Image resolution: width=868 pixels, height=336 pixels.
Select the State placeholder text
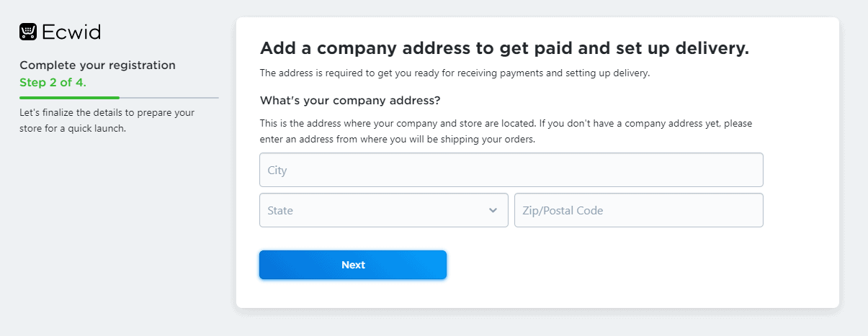(280, 211)
